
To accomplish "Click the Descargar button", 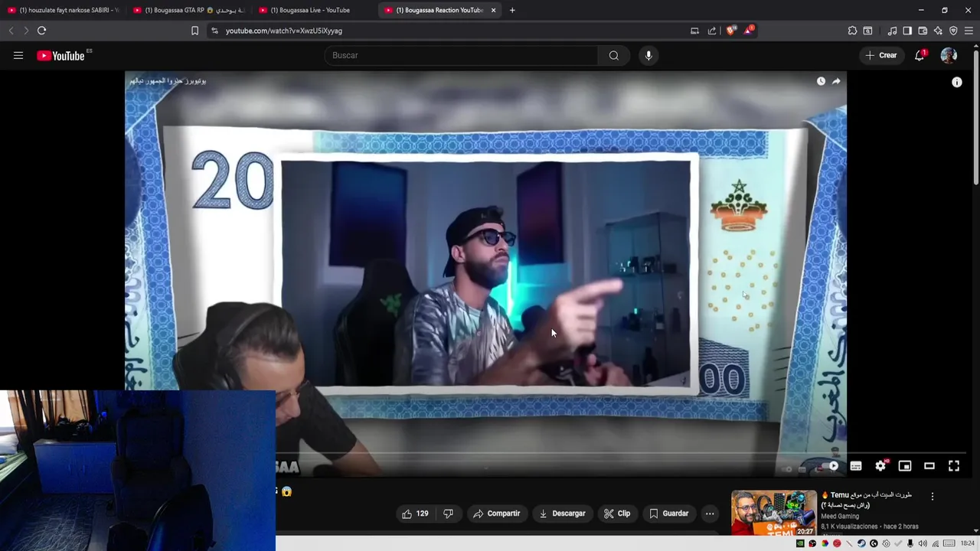I will 562,514.
